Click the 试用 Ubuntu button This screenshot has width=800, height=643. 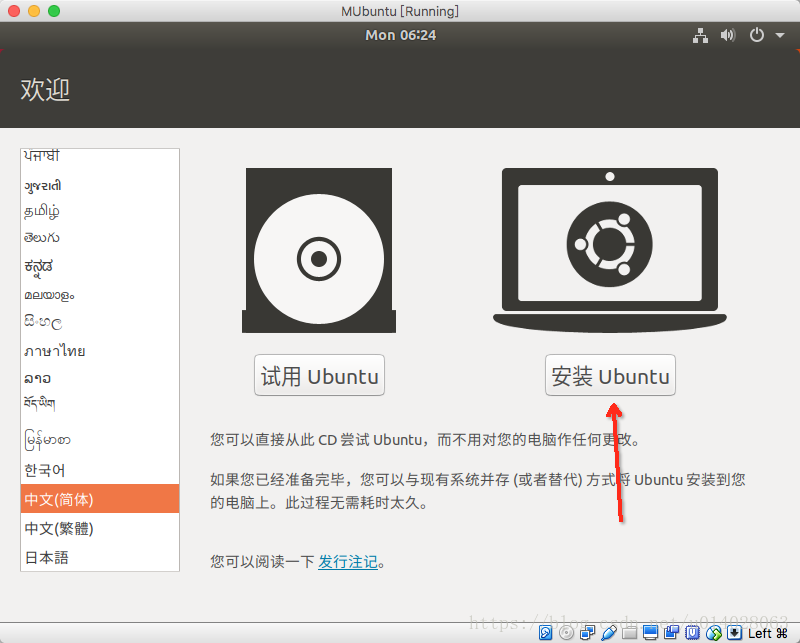coord(319,376)
